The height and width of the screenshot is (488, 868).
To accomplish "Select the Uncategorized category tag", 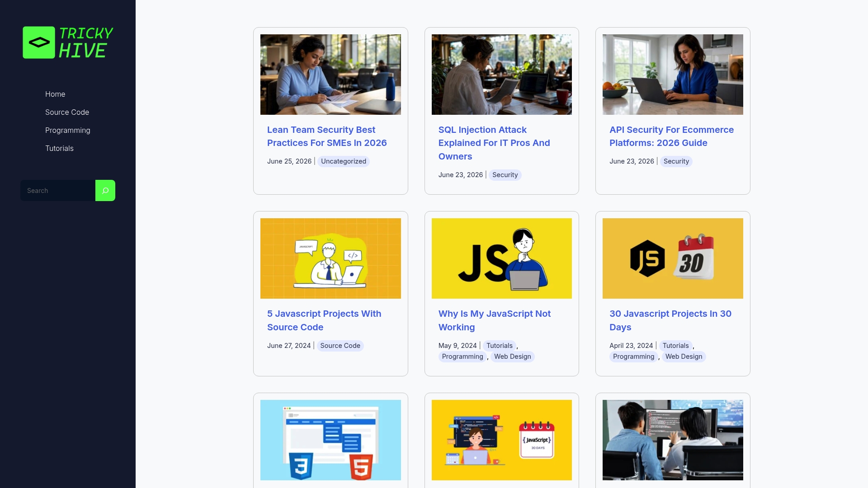I will click(x=344, y=161).
